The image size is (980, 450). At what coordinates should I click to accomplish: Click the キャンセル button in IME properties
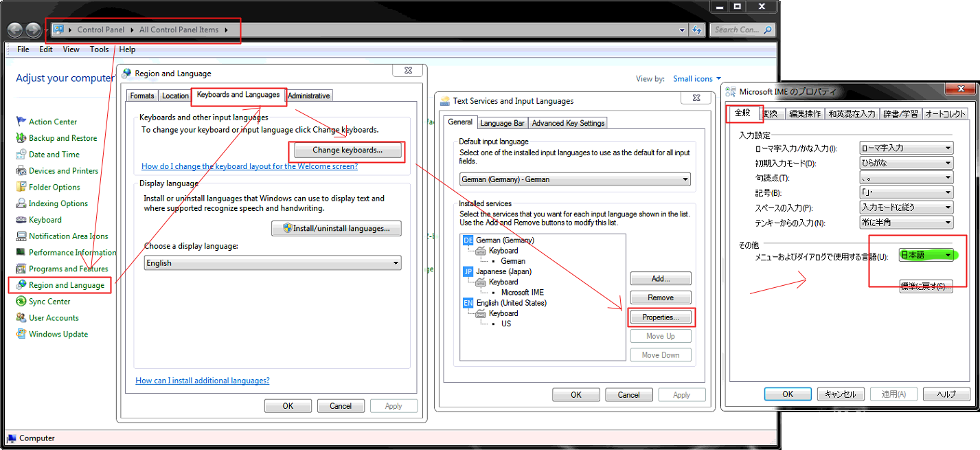tap(841, 394)
